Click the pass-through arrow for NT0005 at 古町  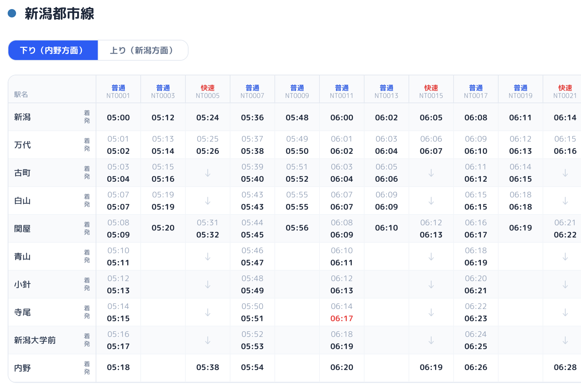coord(208,173)
